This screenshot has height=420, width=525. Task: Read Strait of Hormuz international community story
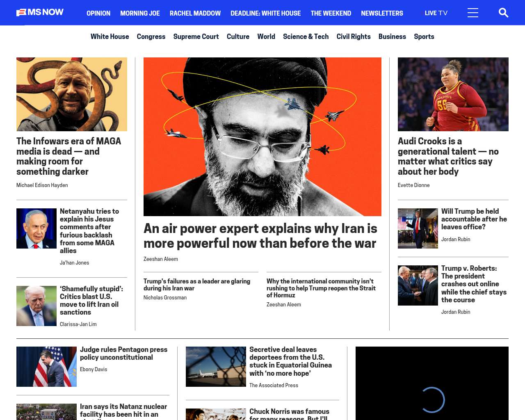tap(321, 288)
